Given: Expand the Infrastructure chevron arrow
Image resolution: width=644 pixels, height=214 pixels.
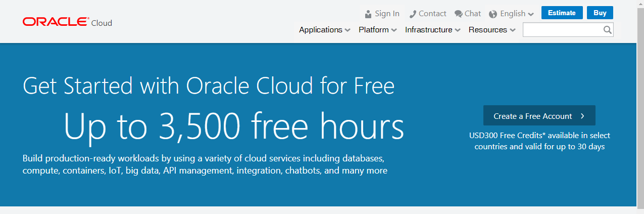Looking at the screenshot, I should coord(458,30).
